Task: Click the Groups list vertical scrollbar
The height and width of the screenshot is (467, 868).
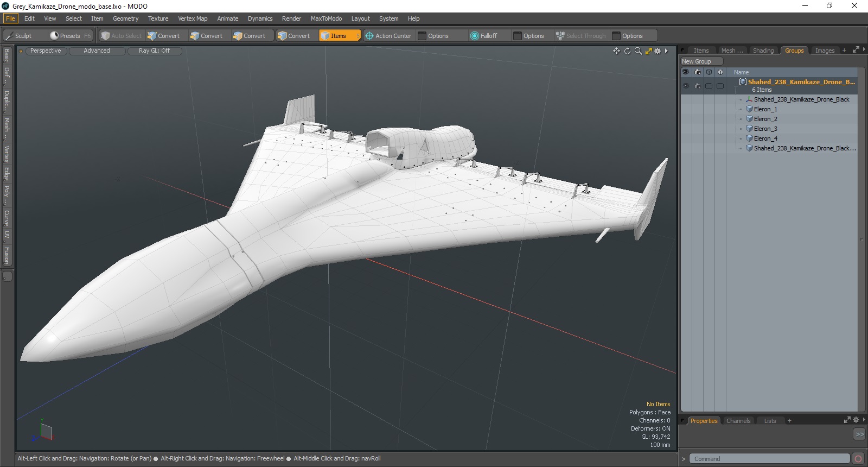Action: tap(861, 239)
